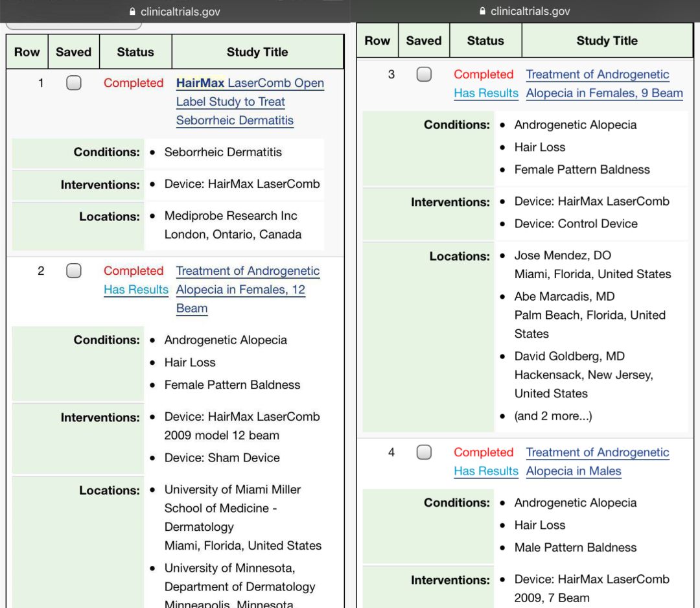Select 'Completed' status text in row 1
Viewport: 700px width, 608px height.
coord(134,83)
